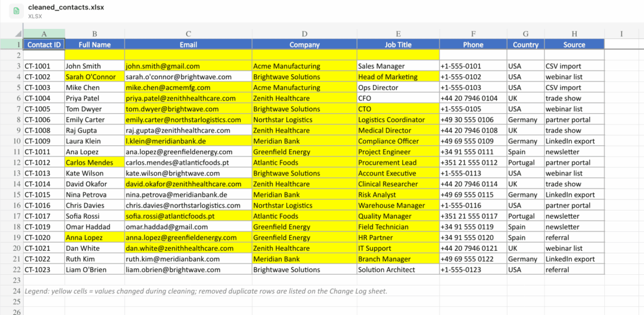Select row 24 header number

[11, 290]
